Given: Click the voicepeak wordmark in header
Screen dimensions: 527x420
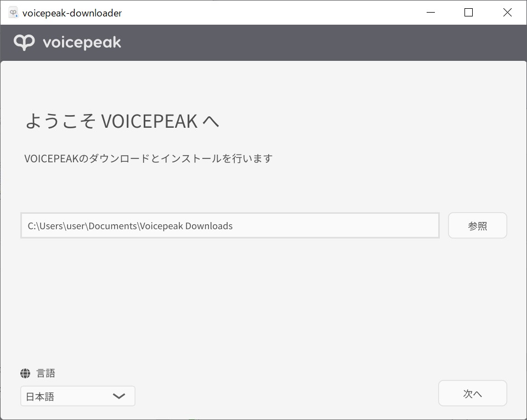Looking at the screenshot, I should coord(82,43).
